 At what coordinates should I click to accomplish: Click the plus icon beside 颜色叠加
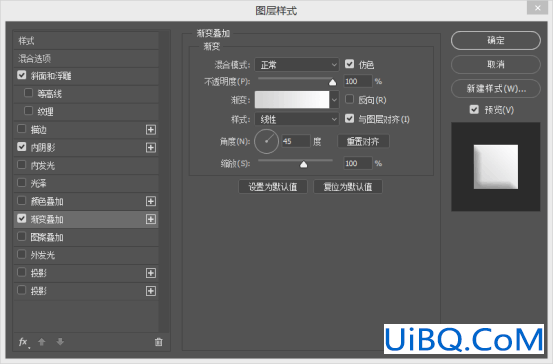[151, 201]
